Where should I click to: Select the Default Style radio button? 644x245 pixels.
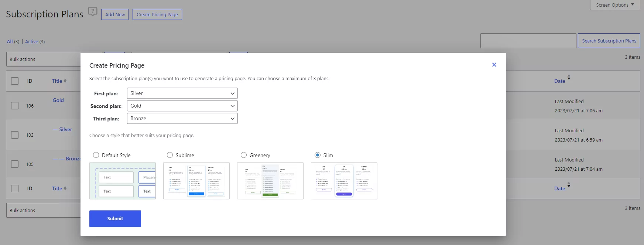(96, 155)
